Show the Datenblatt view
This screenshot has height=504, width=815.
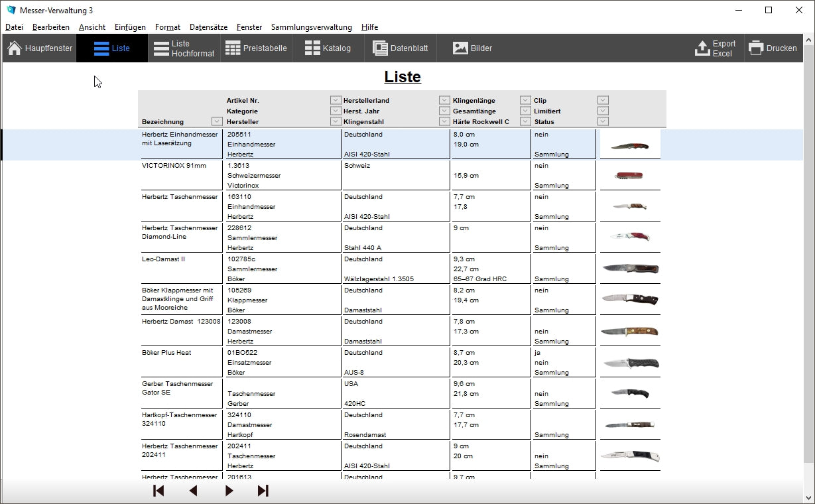pos(400,48)
